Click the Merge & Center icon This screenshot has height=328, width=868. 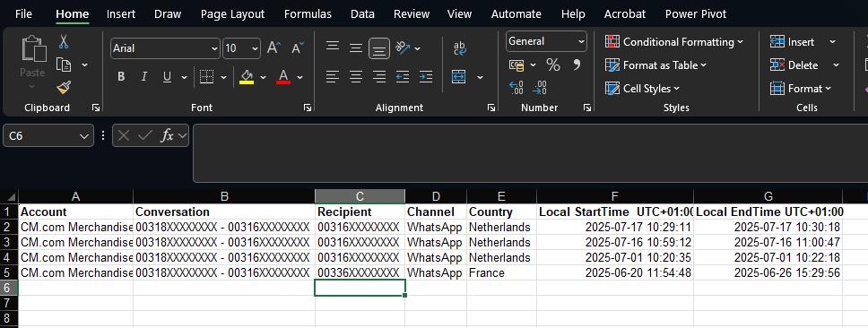459,77
